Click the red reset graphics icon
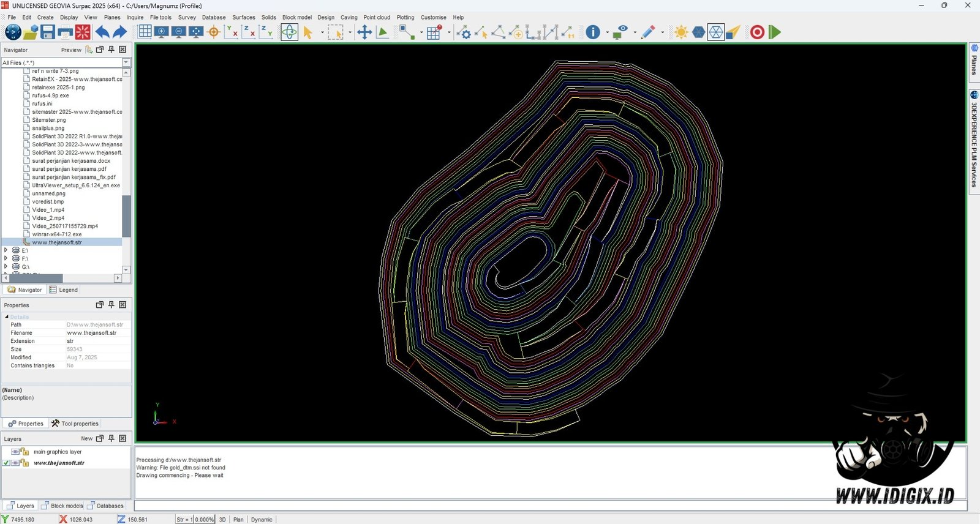 click(83, 32)
